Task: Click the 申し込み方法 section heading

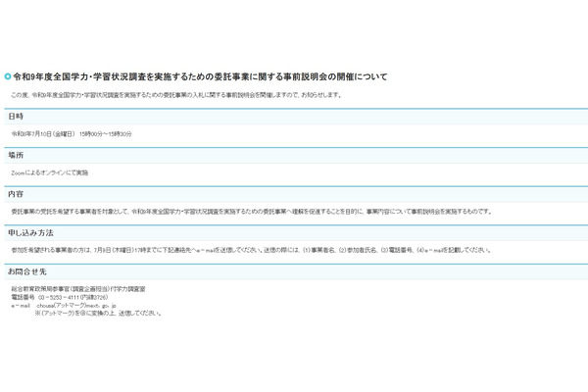Action: click(x=30, y=233)
